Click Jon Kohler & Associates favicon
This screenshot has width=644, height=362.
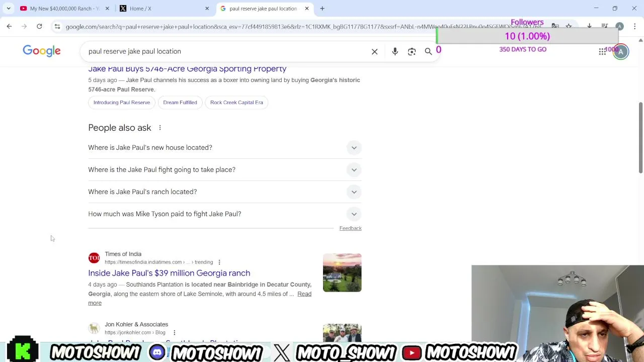[x=94, y=328]
